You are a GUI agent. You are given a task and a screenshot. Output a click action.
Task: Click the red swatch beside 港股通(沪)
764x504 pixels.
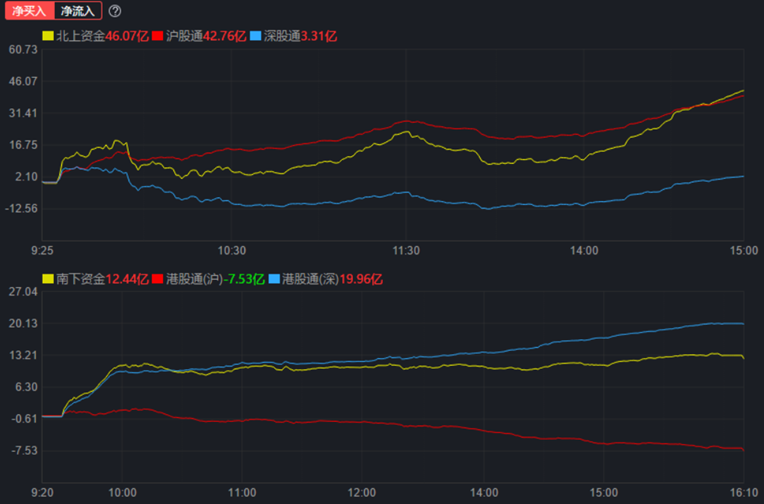click(x=158, y=278)
